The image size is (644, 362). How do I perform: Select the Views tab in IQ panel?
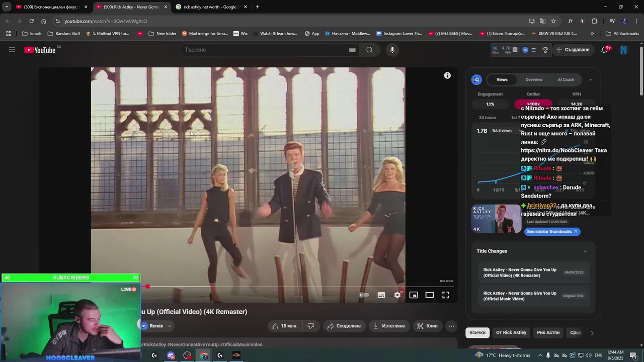click(502, 79)
